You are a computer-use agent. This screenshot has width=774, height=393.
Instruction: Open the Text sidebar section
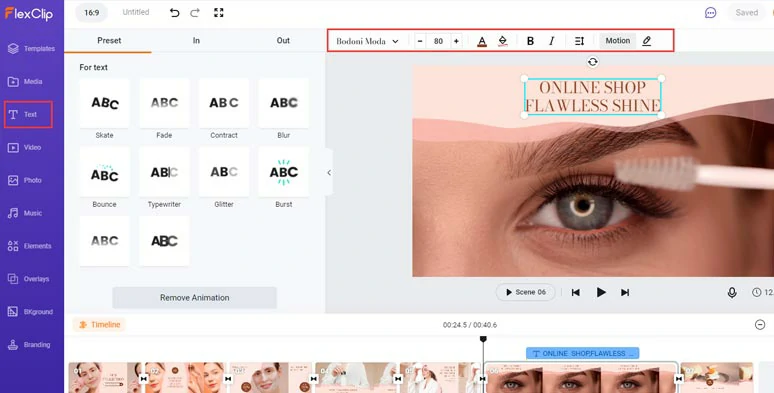[29, 114]
